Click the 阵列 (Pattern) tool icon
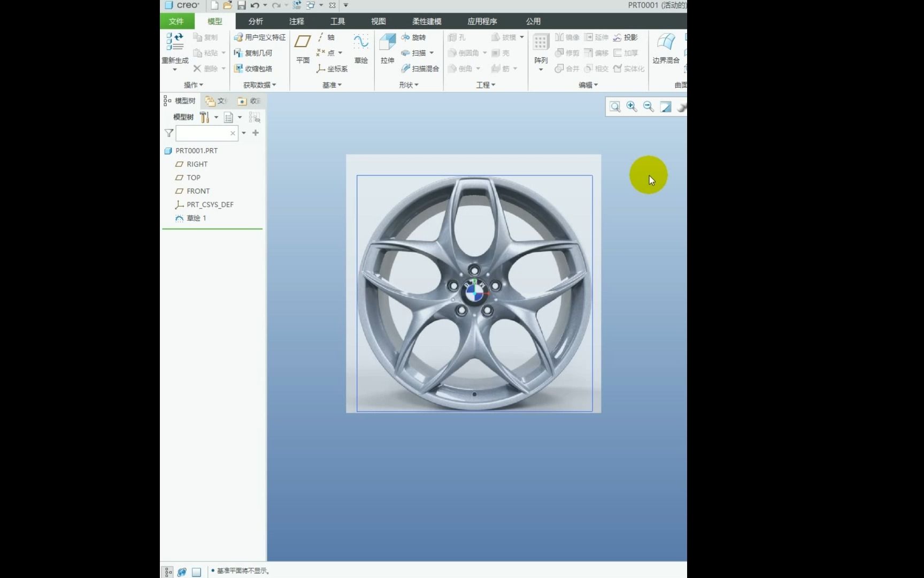Screen dimensions: 924x578 point(541,43)
